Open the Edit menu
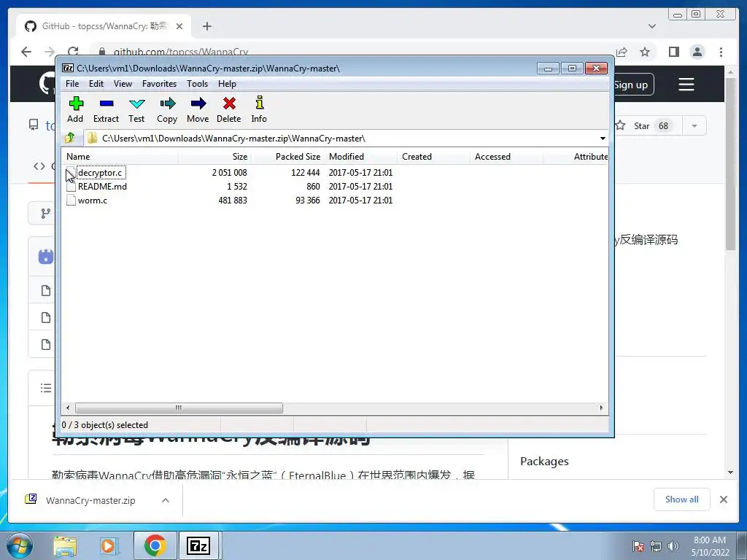This screenshot has height=560, width=747. point(96,84)
